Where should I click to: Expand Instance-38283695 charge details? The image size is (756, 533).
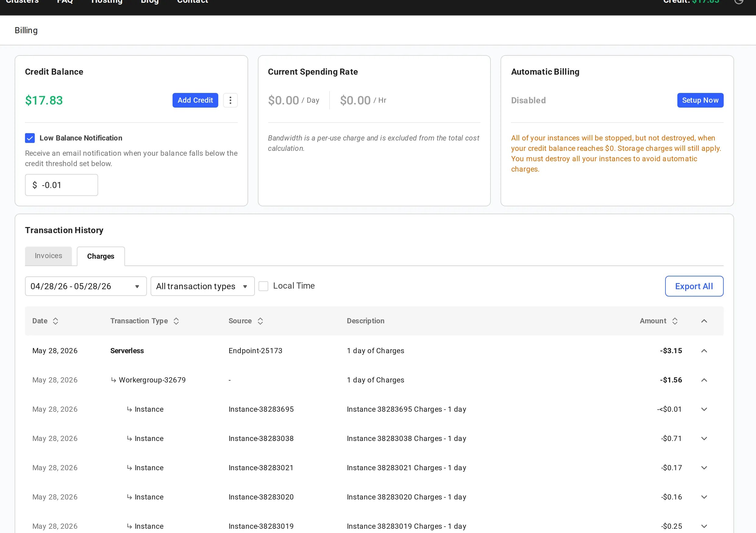click(704, 409)
